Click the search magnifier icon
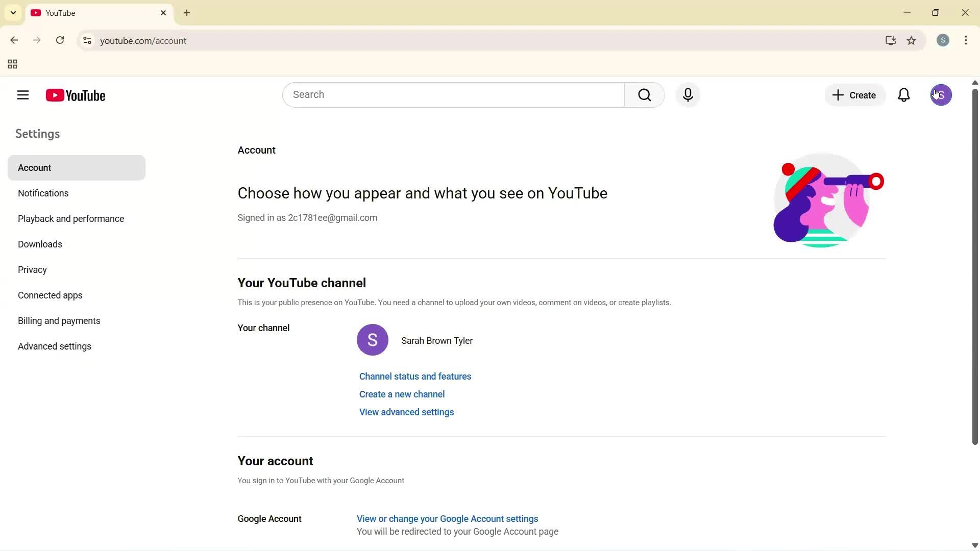This screenshot has height=551, width=980. 645,95
